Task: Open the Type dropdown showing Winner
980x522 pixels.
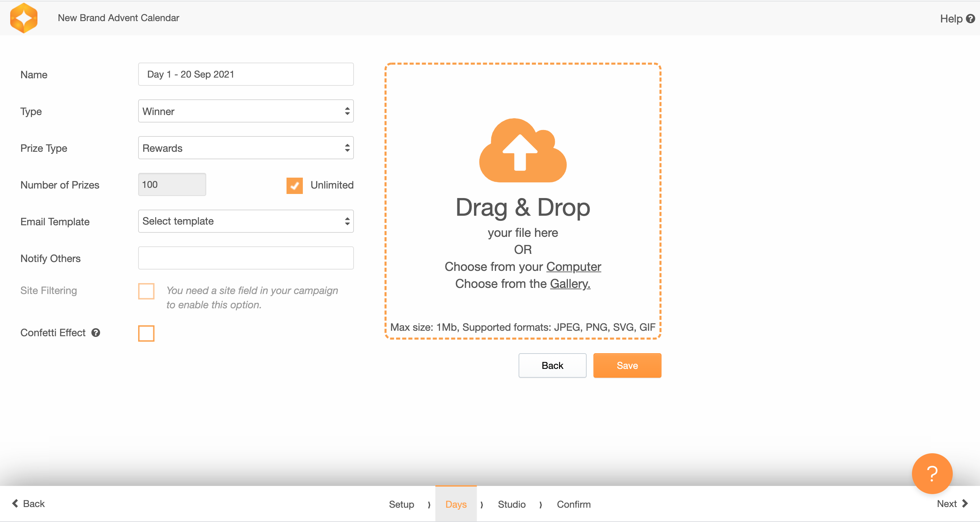Action: (x=246, y=111)
